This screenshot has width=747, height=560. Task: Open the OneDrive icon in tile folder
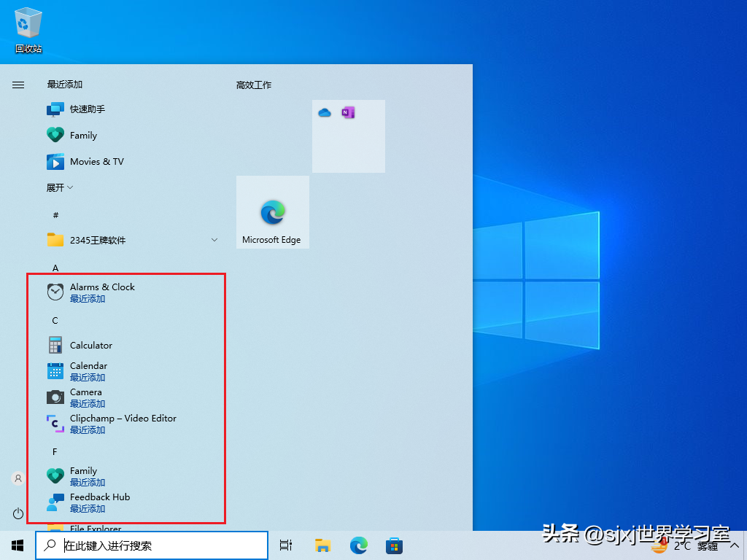[325, 113]
